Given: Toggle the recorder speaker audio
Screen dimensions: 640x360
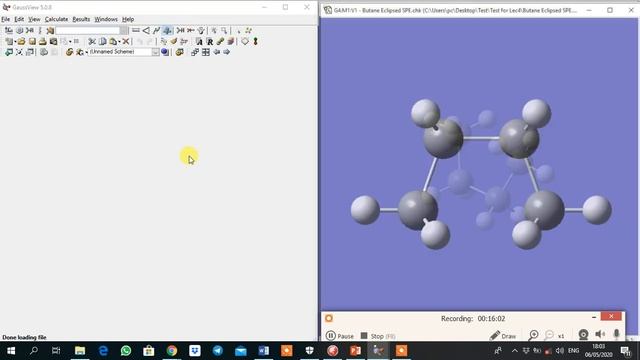Looking at the screenshot, I should pyautogui.click(x=600, y=334).
